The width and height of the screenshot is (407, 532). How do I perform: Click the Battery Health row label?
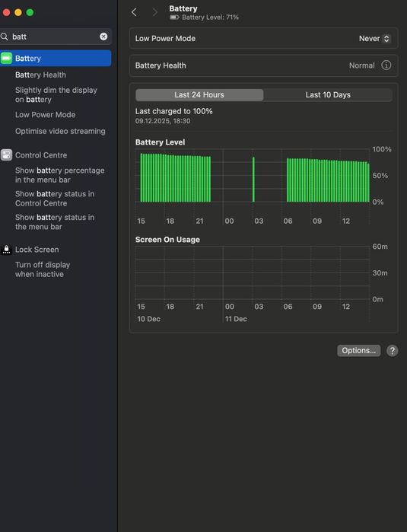click(x=161, y=65)
